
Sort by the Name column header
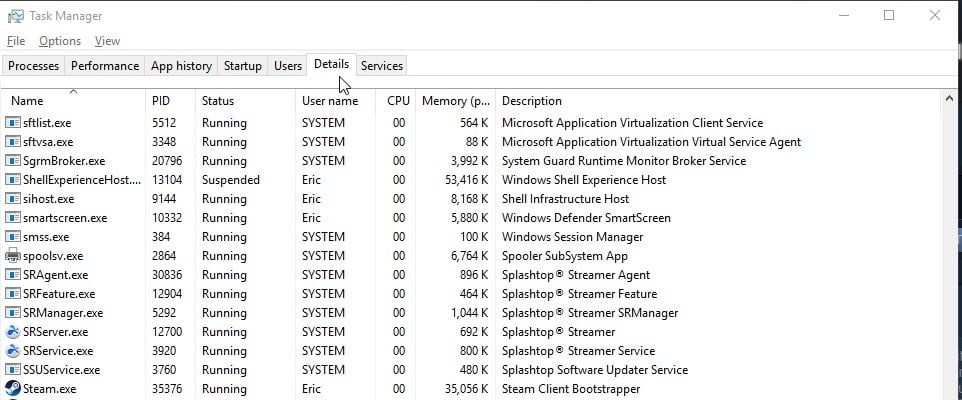click(x=27, y=101)
